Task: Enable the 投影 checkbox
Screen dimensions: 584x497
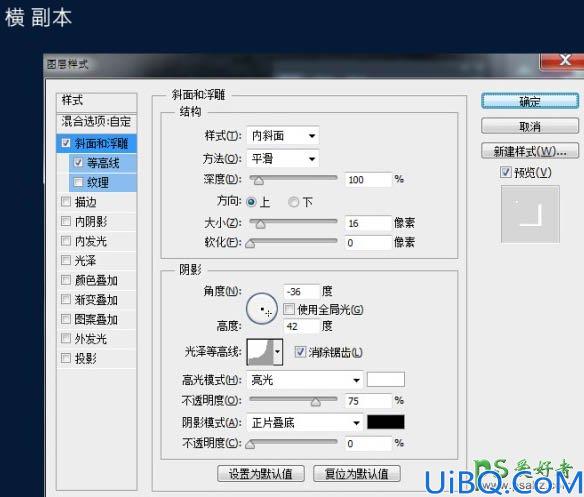Action: click(66, 358)
